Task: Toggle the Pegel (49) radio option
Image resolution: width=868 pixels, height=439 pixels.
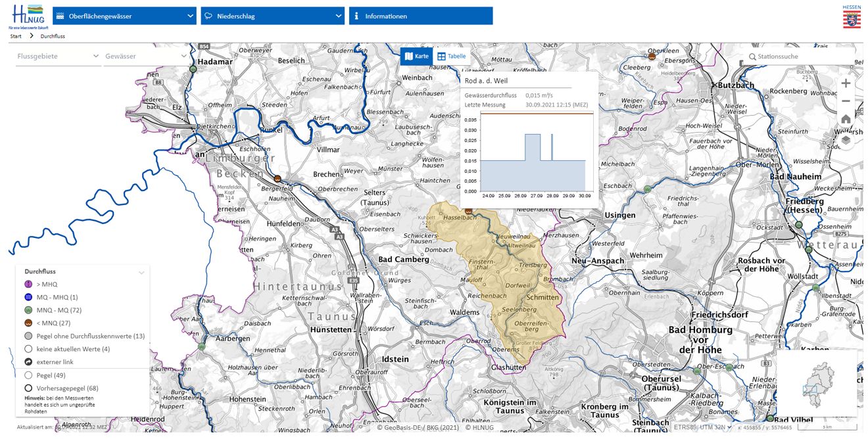Action: (28, 375)
